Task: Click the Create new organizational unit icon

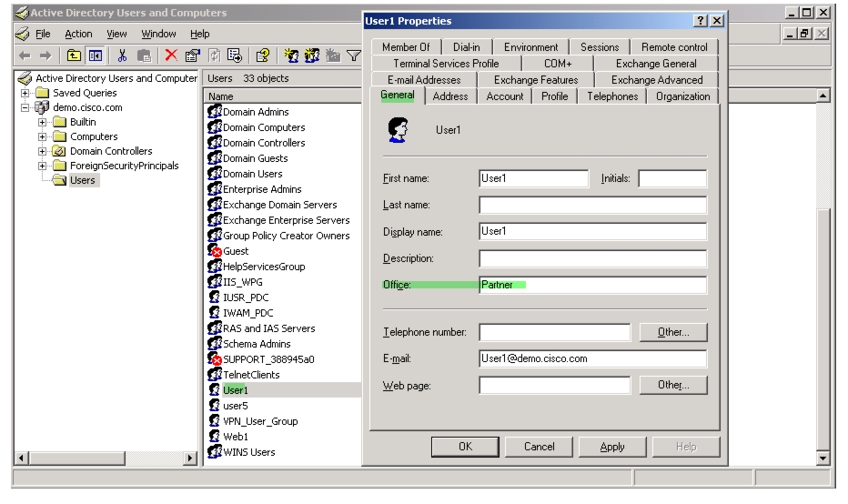Action: coord(333,55)
